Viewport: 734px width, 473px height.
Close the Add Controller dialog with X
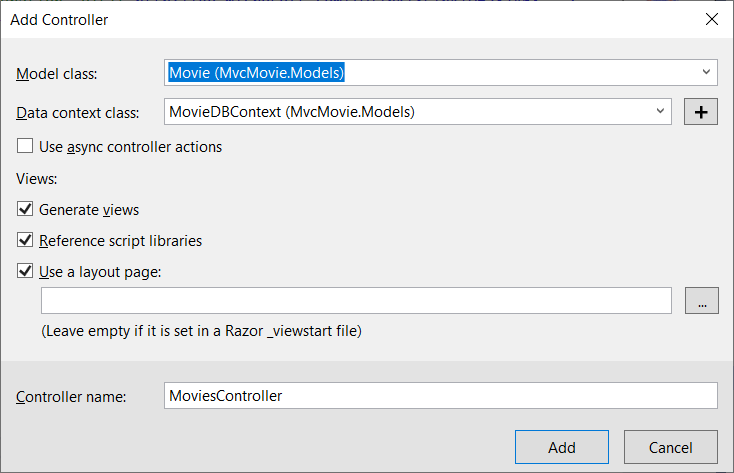(x=711, y=19)
